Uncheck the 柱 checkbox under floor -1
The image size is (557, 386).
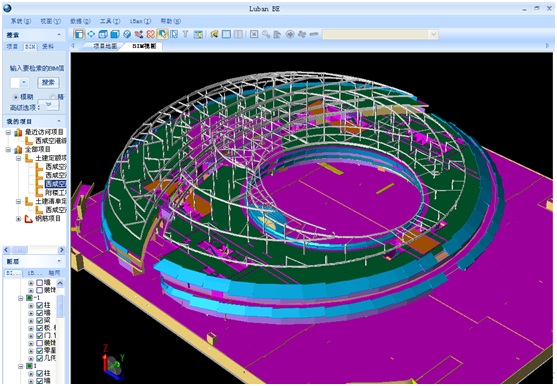39,305
